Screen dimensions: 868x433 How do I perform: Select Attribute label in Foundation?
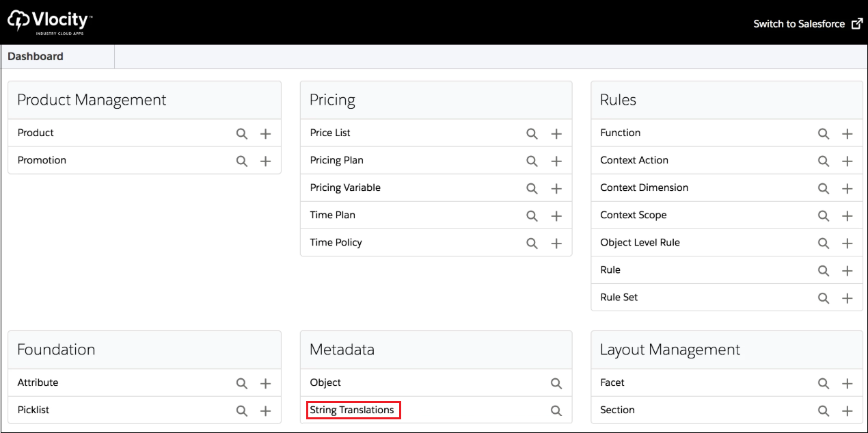tap(38, 382)
